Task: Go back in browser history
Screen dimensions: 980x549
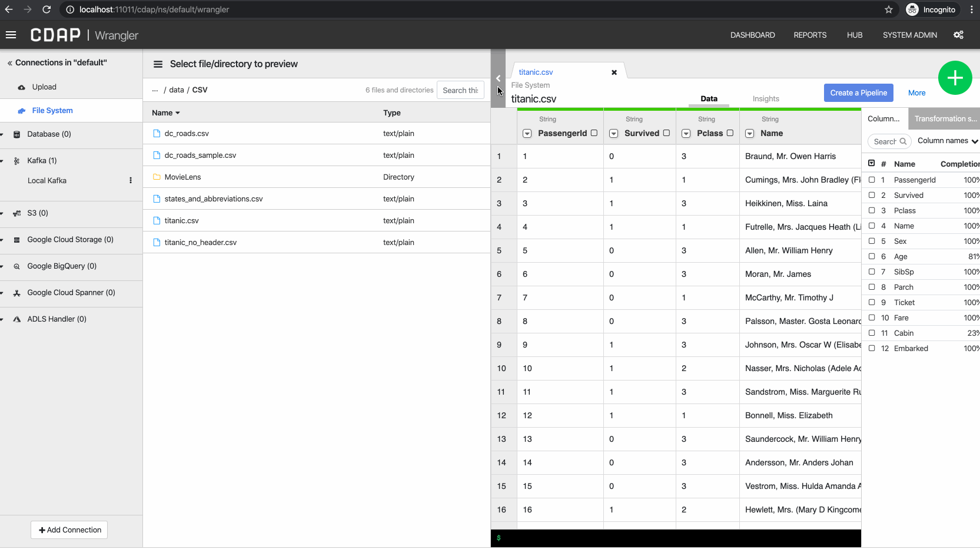Action: pyautogui.click(x=9, y=9)
